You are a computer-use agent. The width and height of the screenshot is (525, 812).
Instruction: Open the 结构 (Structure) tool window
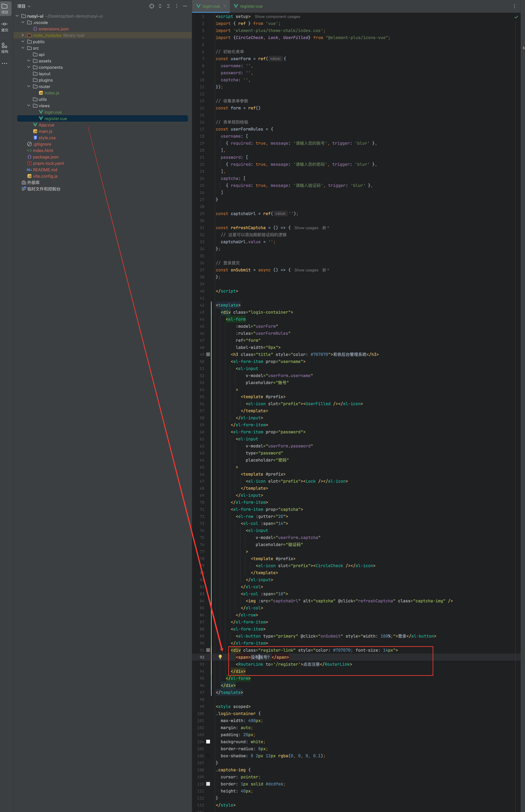pos(5,48)
